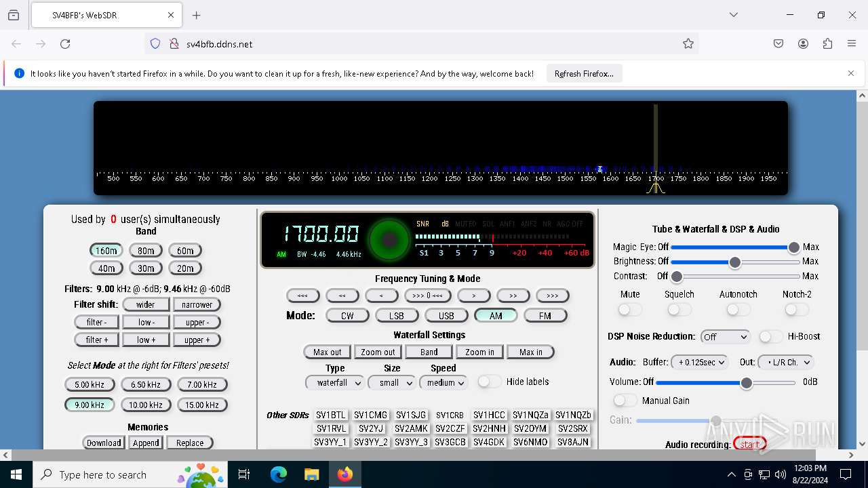Toggle Hide labels switch
Screen dimensions: 868x488
point(490,382)
